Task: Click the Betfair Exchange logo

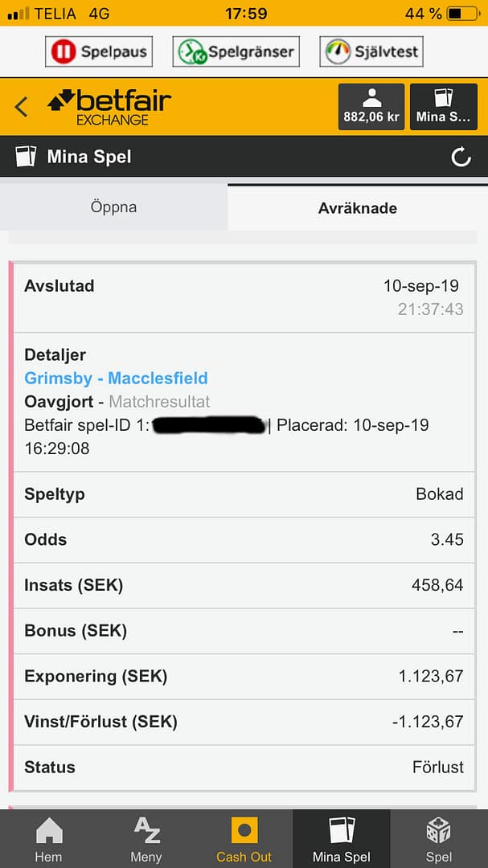Action: (109, 107)
